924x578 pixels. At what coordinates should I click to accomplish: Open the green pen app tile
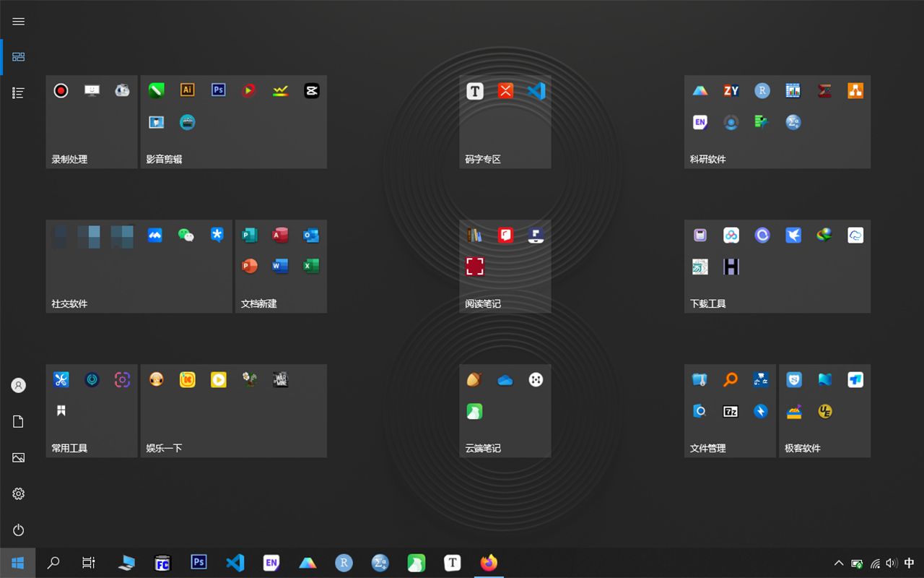click(156, 90)
